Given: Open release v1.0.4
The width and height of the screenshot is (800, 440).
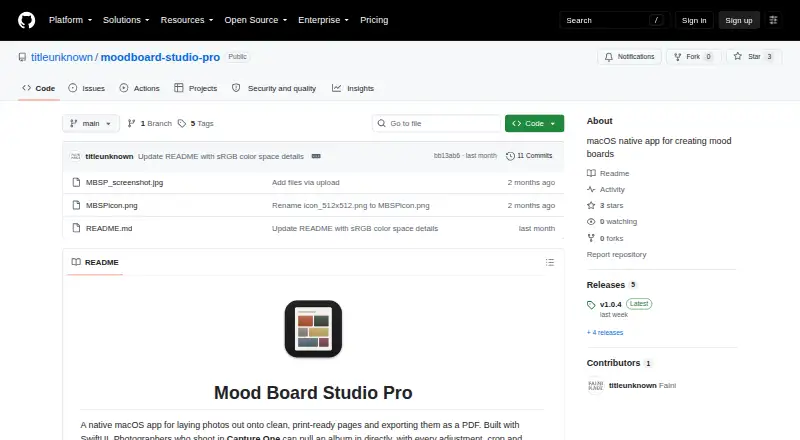Looking at the screenshot, I should pyautogui.click(x=611, y=304).
